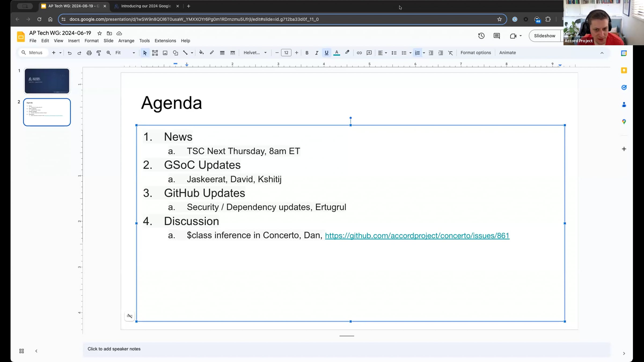Open the comments panel icon
This screenshot has height=362, width=644.
click(496, 36)
